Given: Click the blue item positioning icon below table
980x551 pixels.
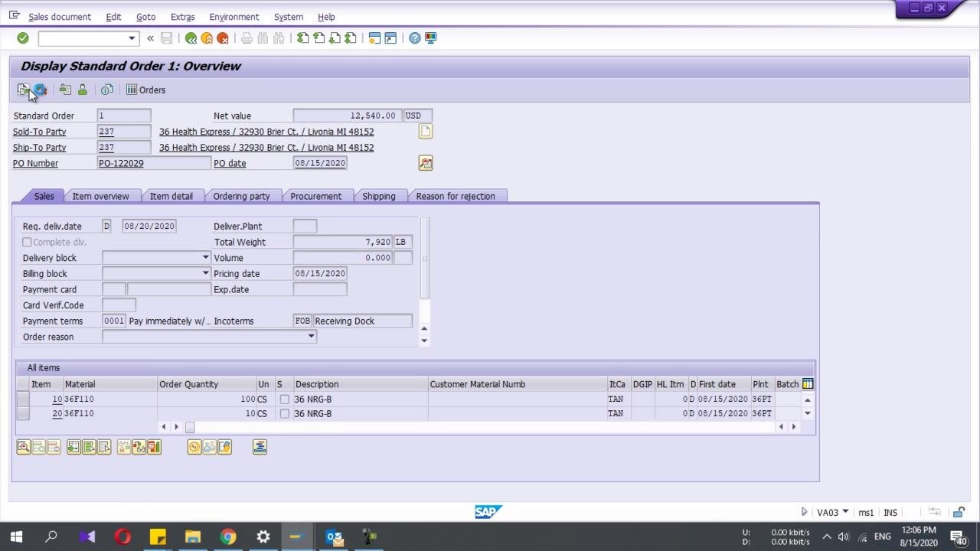Looking at the screenshot, I should click(260, 447).
